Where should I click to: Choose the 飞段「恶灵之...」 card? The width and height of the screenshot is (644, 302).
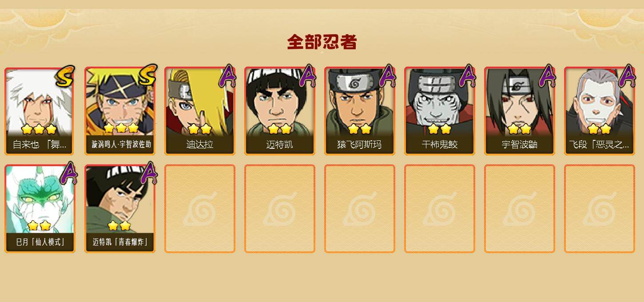point(600,111)
